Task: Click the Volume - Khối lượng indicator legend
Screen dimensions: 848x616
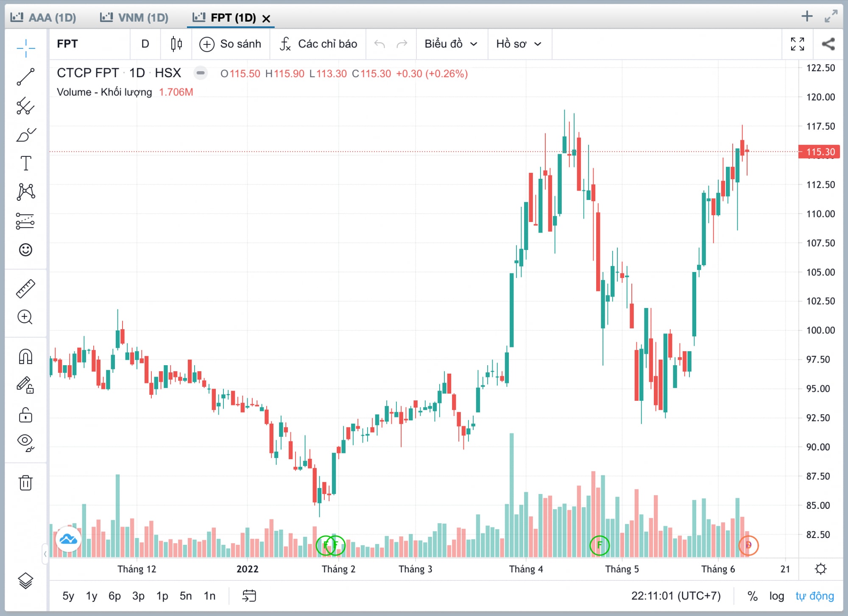Action: pyautogui.click(x=104, y=92)
